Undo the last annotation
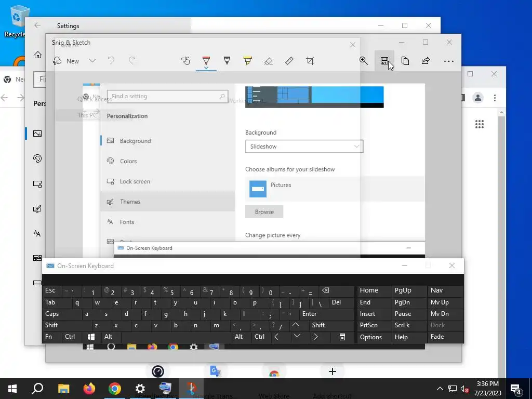This screenshot has width=532, height=399. 111,61
